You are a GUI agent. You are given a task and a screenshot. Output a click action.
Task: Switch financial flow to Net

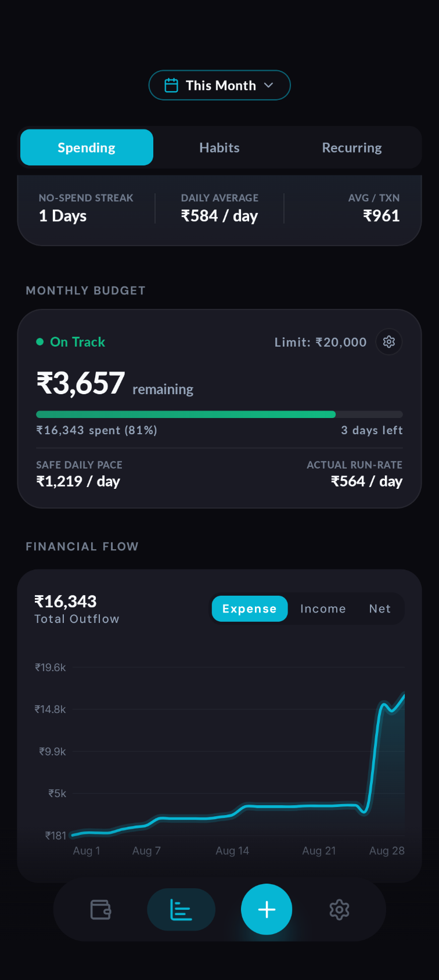[380, 608]
